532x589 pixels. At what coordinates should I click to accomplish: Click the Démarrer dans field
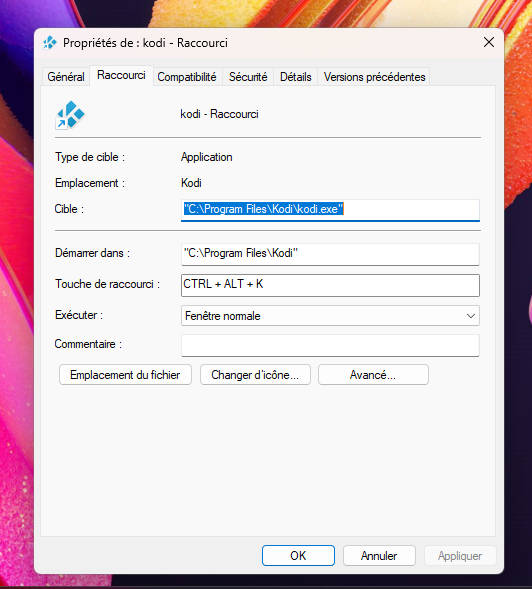click(x=330, y=254)
